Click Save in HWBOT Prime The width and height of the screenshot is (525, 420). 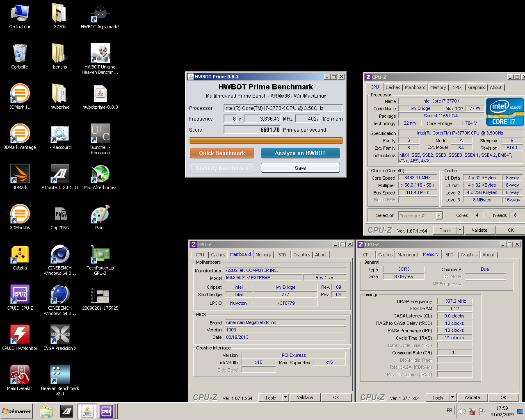click(x=300, y=168)
